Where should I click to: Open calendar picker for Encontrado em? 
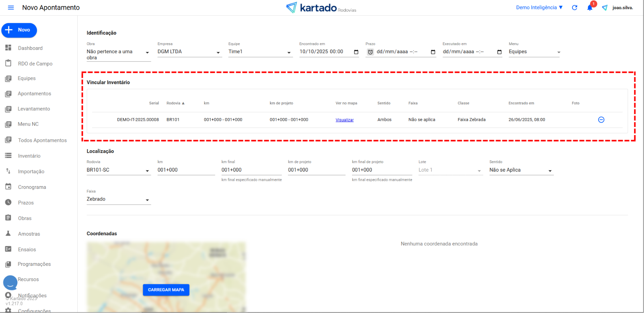(x=356, y=52)
